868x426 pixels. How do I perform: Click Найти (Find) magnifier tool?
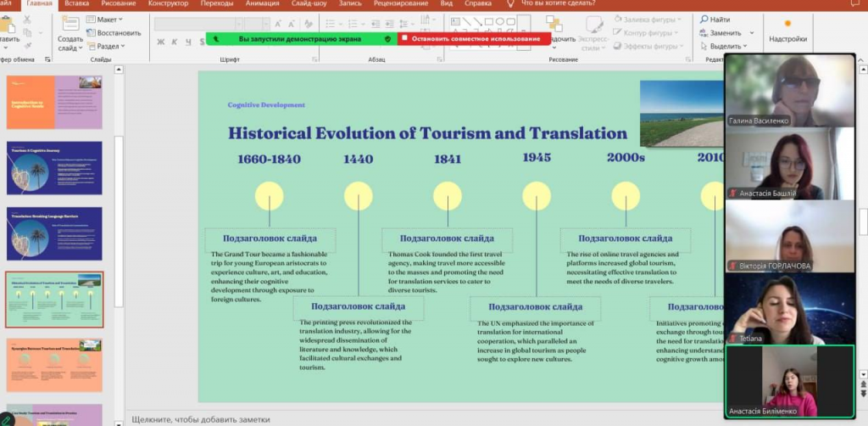[715, 19]
